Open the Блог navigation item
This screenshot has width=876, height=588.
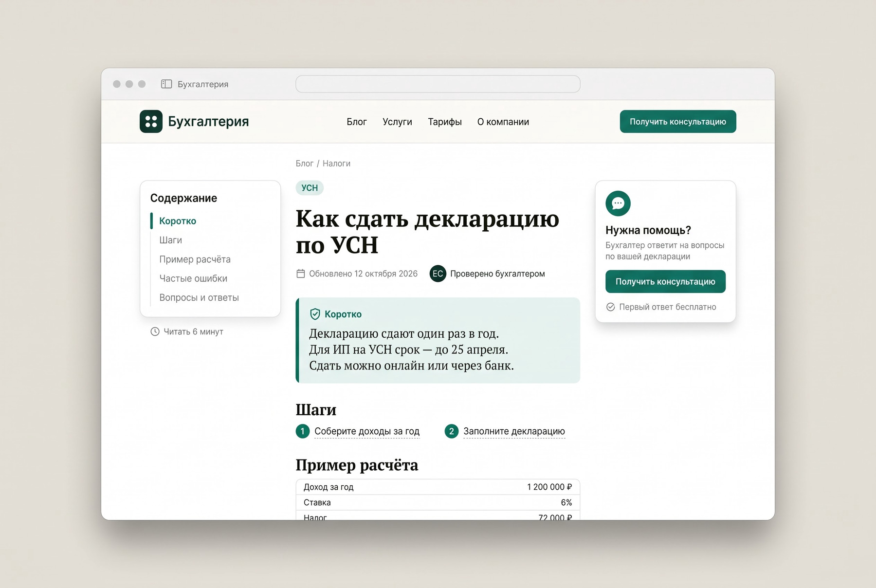click(357, 122)
